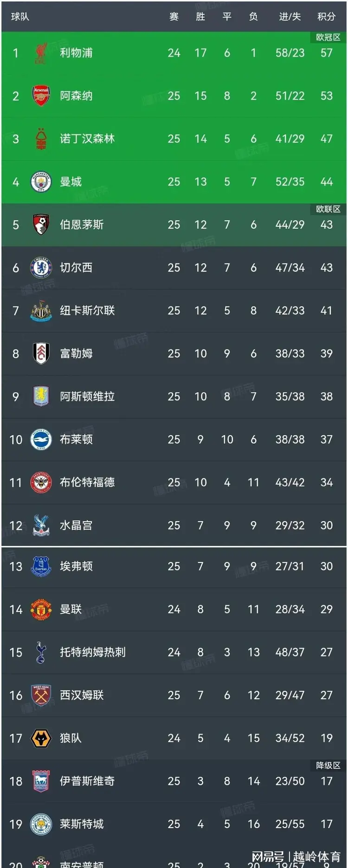Click the 进/失 column header
Viewport: 348px width, 868px height.
point(290,17)
